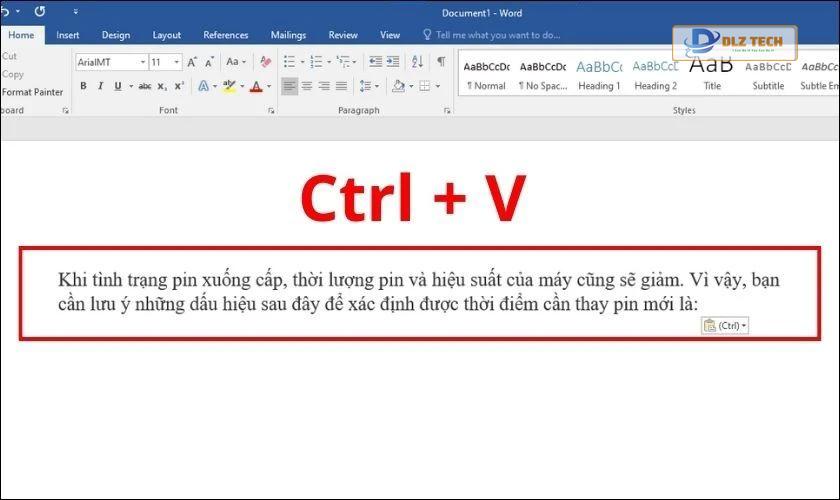Click the Increase Indent icon
The height and width of the screenshot is (500, 840).
pos(393,62)
